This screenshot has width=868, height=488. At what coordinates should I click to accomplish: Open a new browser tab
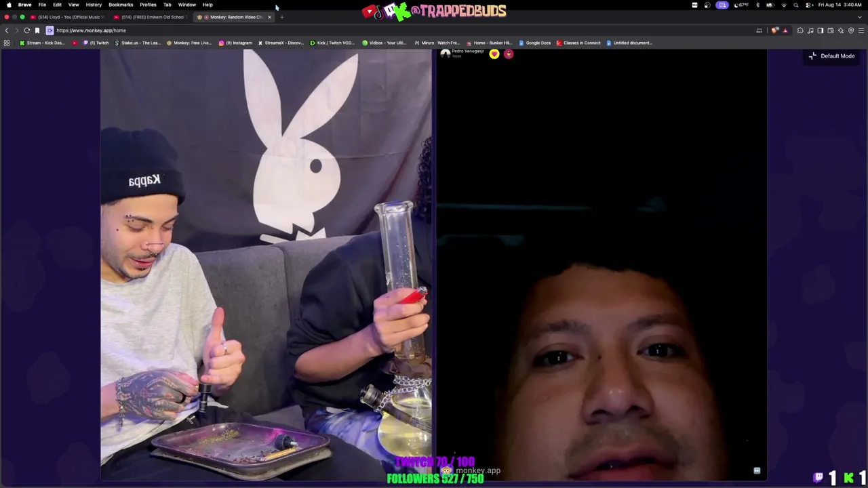coord(282,17)
